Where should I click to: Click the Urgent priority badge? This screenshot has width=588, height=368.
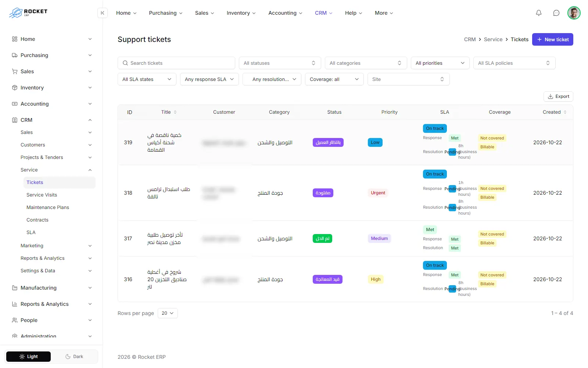(x=378, y=193)
